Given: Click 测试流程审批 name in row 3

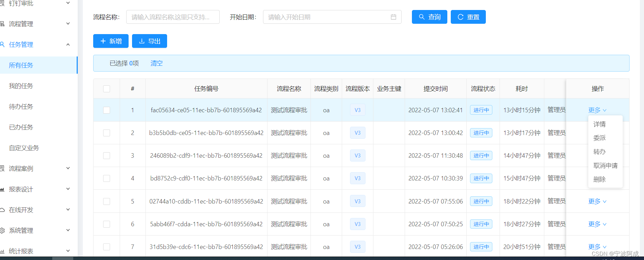Looking at the screenshot, I should 289,156.
